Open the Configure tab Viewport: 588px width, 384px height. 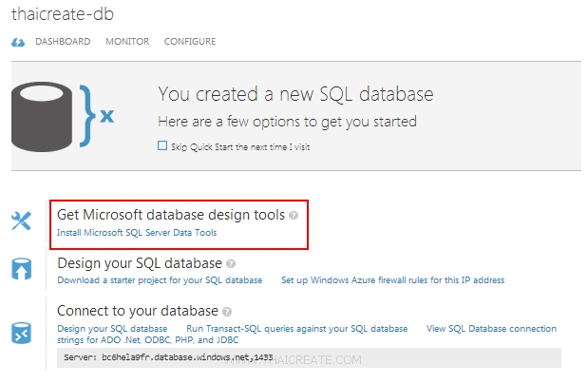click(x=190, y=42)
